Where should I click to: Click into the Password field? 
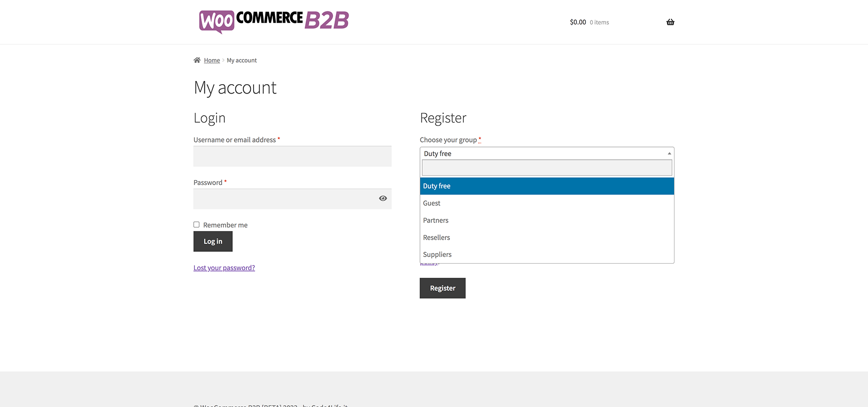click(285, 199)
